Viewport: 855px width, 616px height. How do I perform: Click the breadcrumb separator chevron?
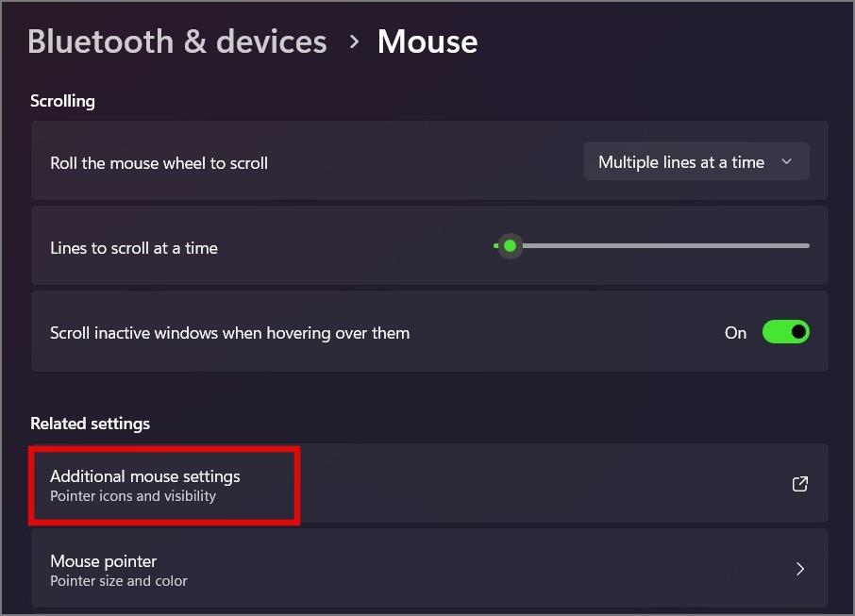tap(355, 42)
